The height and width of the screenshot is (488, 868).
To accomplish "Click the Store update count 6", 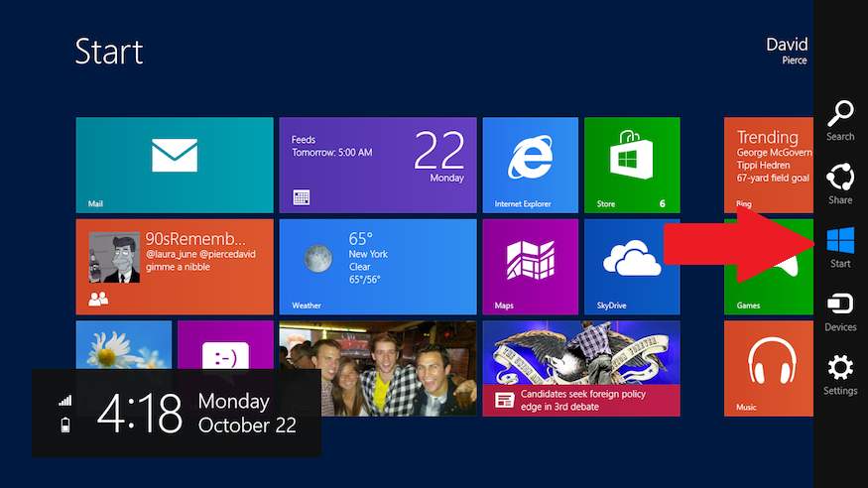I will point(662,203).
